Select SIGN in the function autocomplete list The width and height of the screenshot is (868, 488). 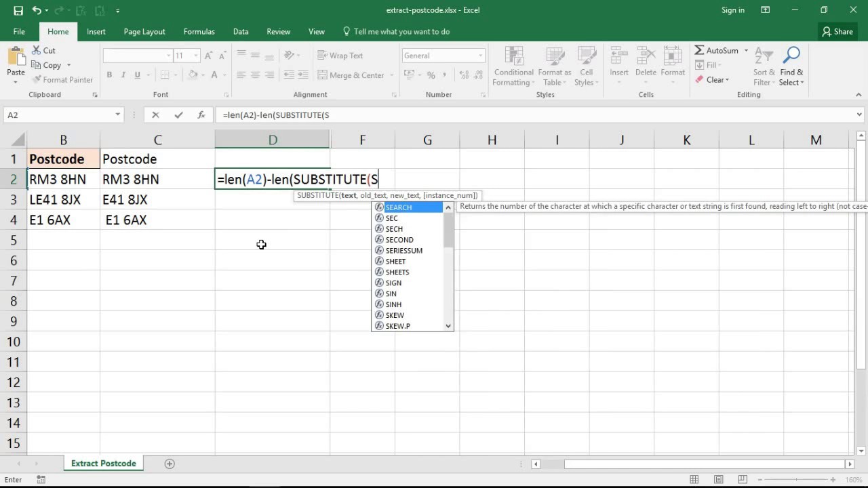click(408, 283)
